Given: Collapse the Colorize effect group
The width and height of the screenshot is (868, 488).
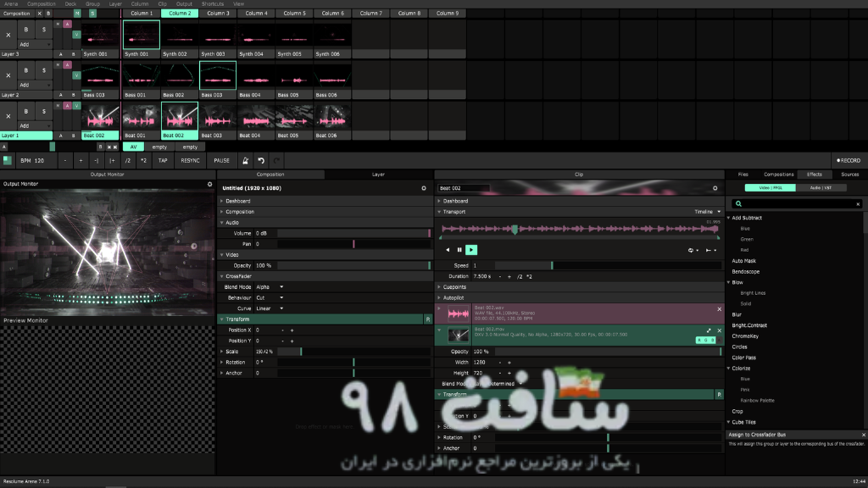Looking at the screenshot, I should click(729, 369).
